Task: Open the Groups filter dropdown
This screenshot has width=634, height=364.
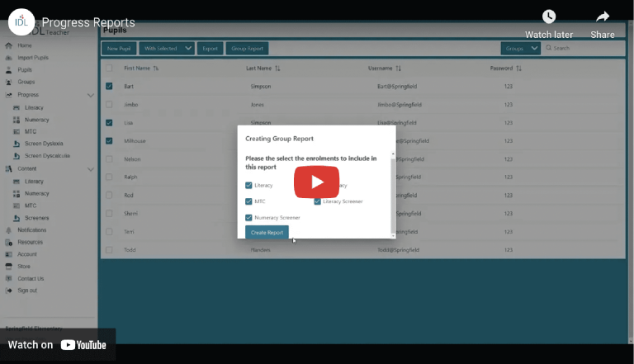Action: [x=520, y=48]
